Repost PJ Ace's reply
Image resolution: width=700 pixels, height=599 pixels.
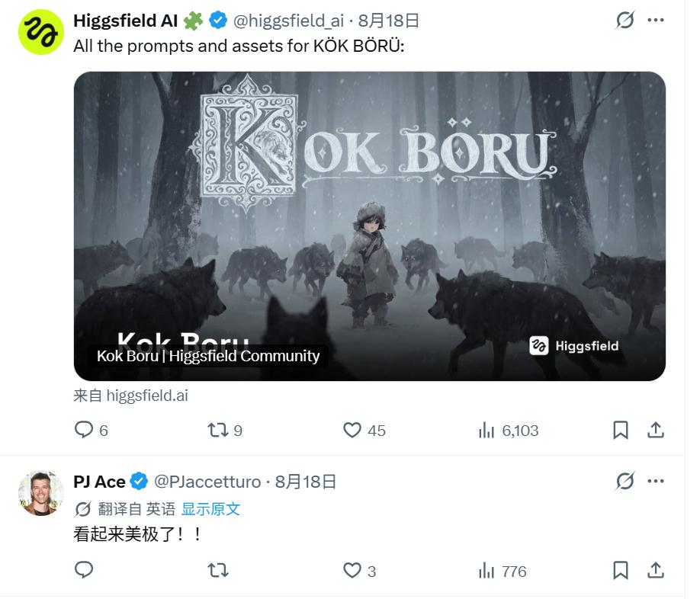click(x=218, y=571)
